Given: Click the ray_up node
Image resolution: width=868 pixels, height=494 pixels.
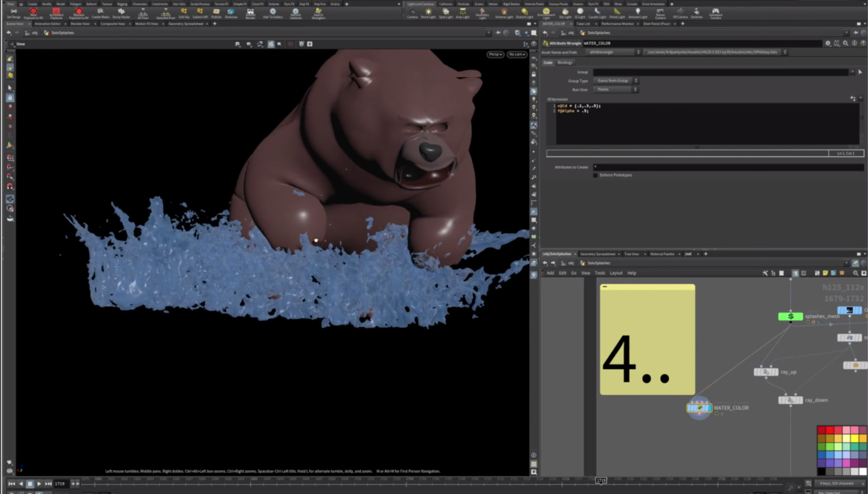Looking at the screenshot, I should 766,372.
